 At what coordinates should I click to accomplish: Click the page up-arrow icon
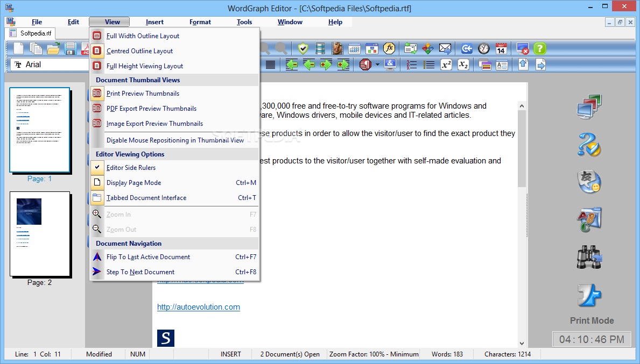pyautogui.click(x=523, y=65)
